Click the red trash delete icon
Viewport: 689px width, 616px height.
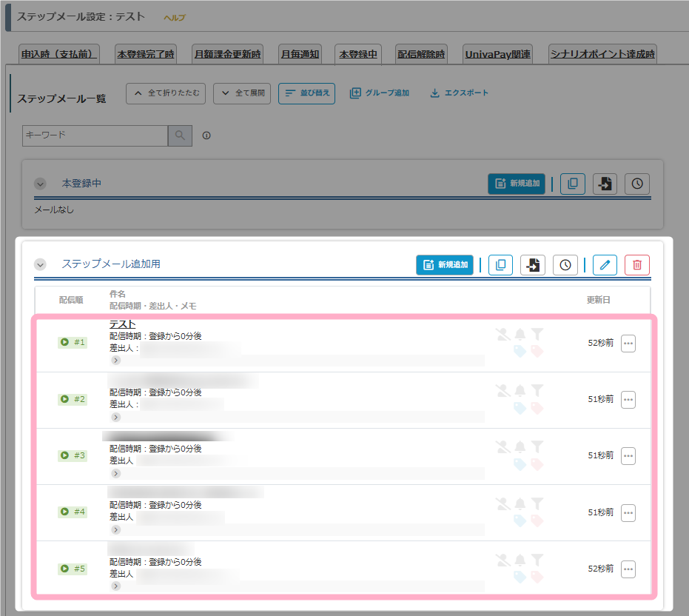point(636,265)
